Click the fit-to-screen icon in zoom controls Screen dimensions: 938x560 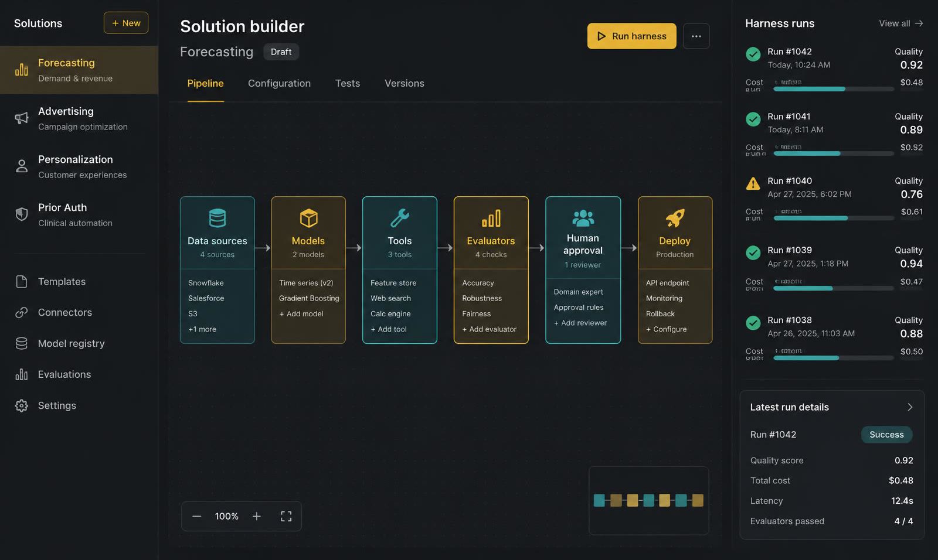(286, 516)
